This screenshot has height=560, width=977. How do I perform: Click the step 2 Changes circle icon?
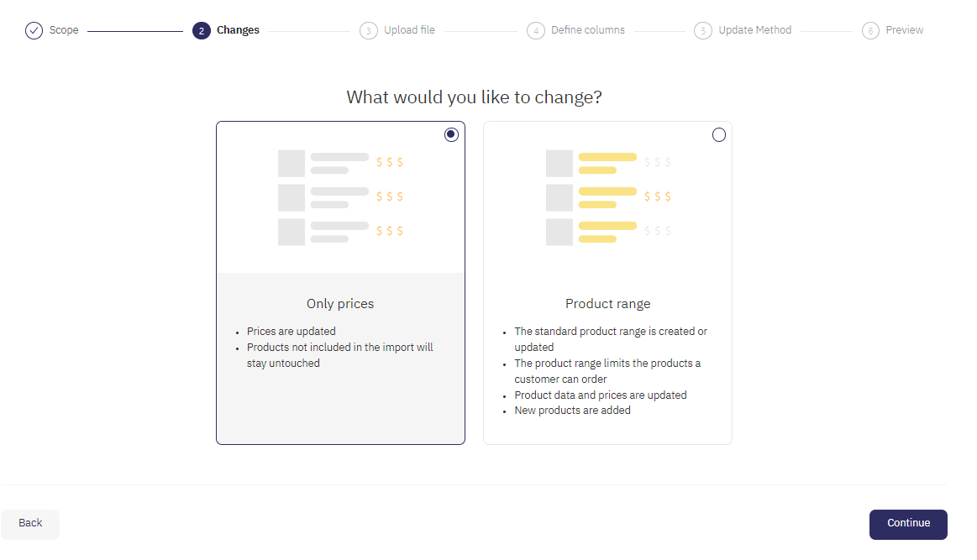coord(202,31)
